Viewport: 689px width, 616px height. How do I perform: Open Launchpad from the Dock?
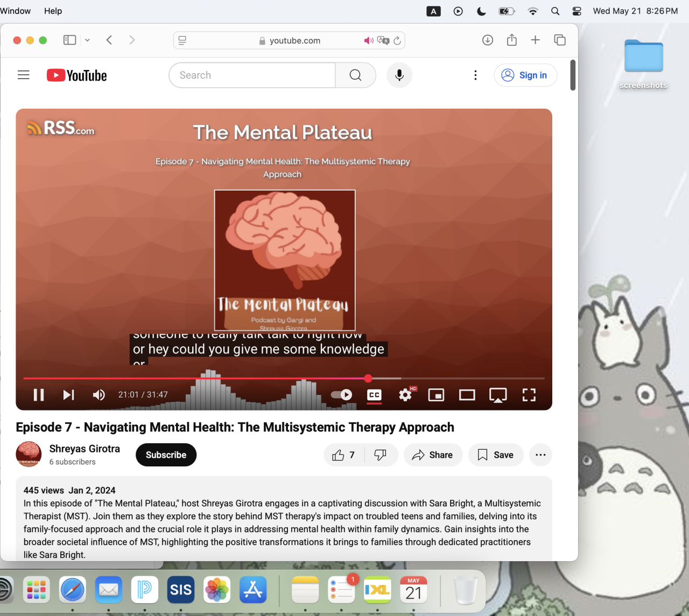pyautogui.click(x=37, y=590)
